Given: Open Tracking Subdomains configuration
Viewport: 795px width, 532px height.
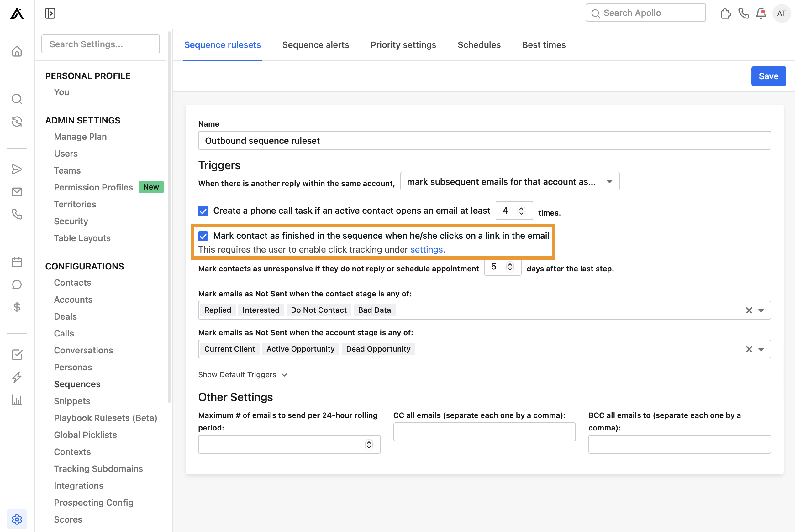Looking at the screenshot, I should pyautogui.click(x=98, y=469).
